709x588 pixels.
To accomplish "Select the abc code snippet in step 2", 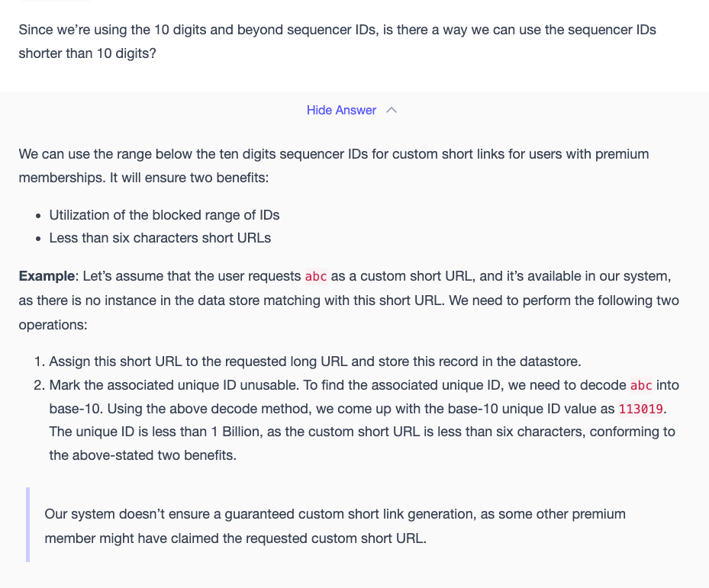I will tap(641, 385).
